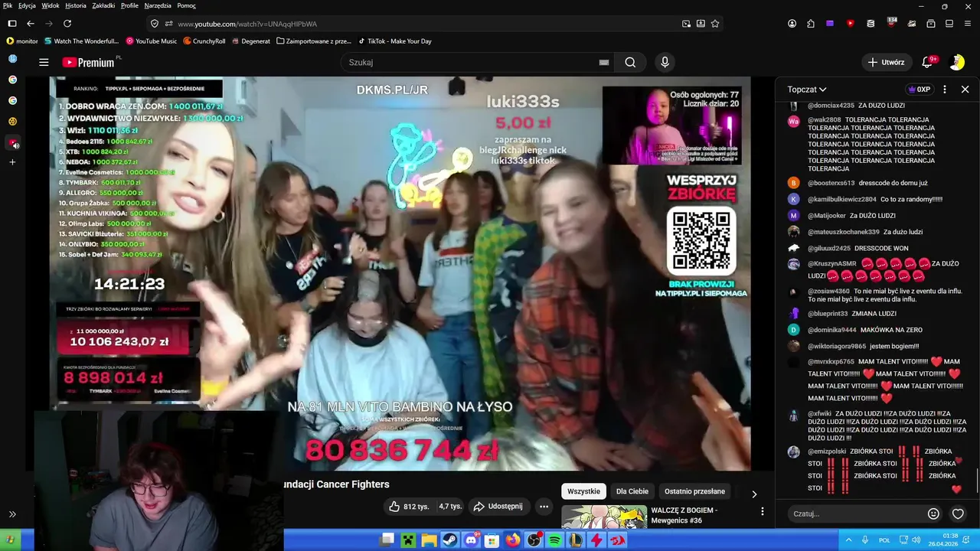980x551 pixels.
Task: Share the video with Udostępnij
Action: 498,507
